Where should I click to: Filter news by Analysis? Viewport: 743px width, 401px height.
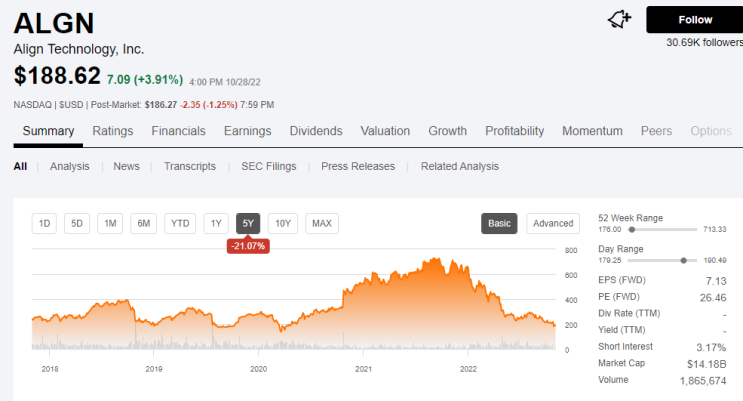(x=69, y=166)
